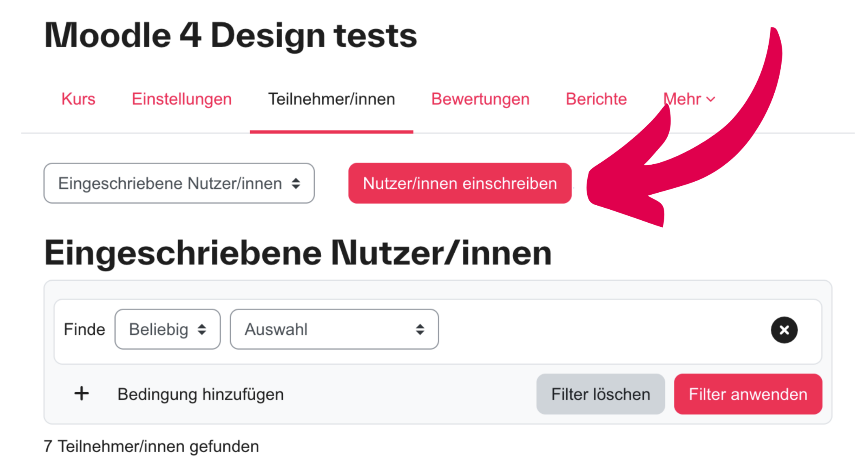
Task: Click the Nutzer/innen einschreiben button
Action: [460, 183]
